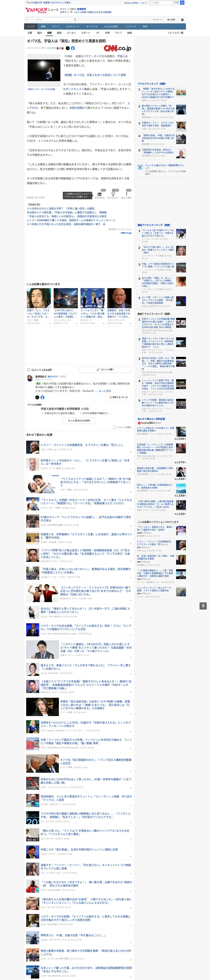Share the article on Facebook from the headline
210x980 pixels.
click(73, 48)
